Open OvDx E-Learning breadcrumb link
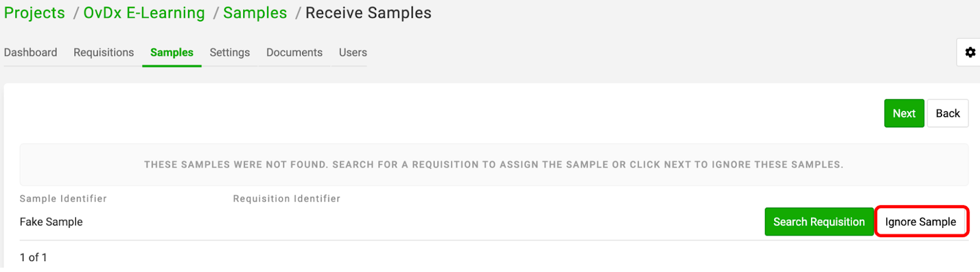Viewport: 980px width, 272px height. click(144, 13)
